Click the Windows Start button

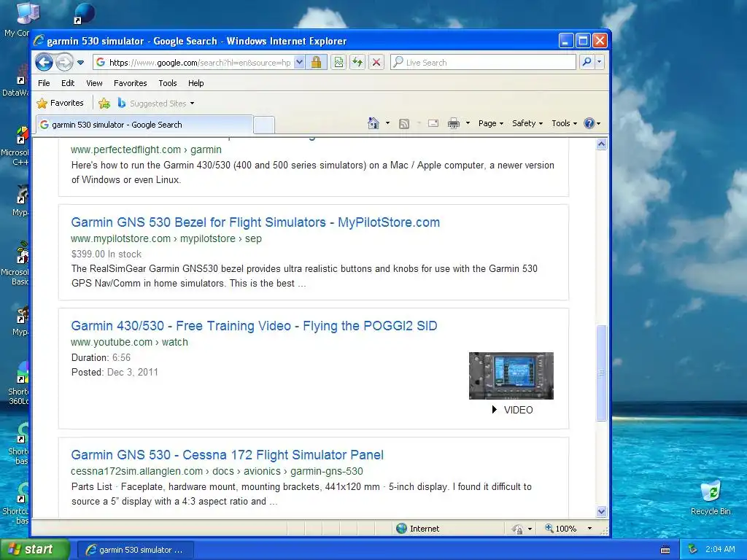[34, 550]
